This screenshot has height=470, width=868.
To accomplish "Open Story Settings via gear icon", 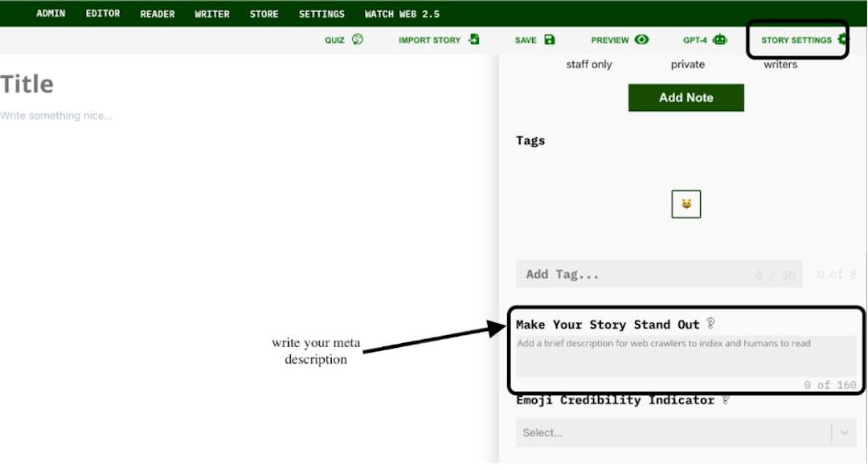I will point(842,39).
